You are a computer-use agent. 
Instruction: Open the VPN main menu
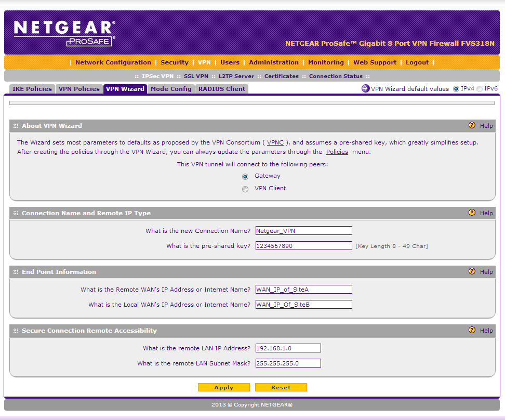(x=204, y=62)
